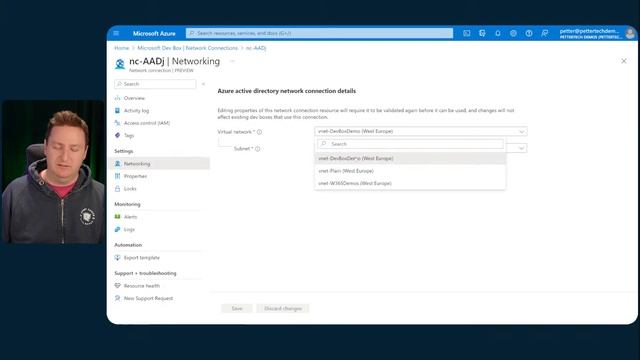Open the ellipsis menu next to Networking title
The width and height of the screenshot is (640, 360).
(x=232, y=61)
